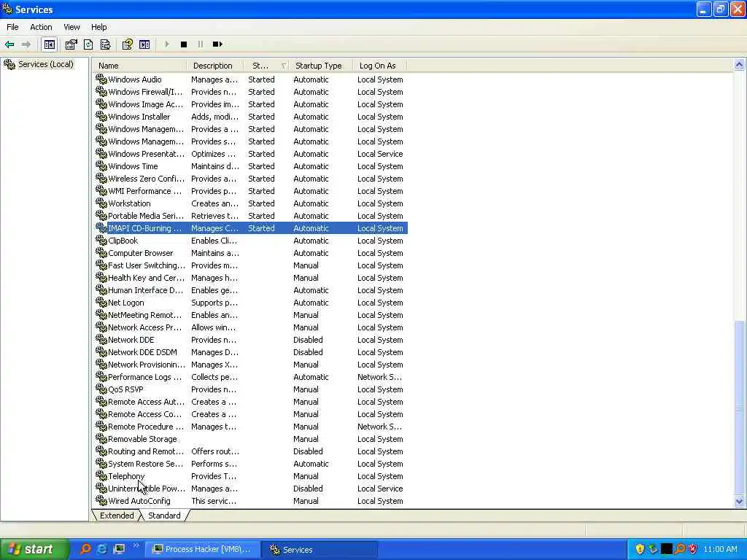
Task: Expand the Quick Launch chevron
Action: [136, 545]
